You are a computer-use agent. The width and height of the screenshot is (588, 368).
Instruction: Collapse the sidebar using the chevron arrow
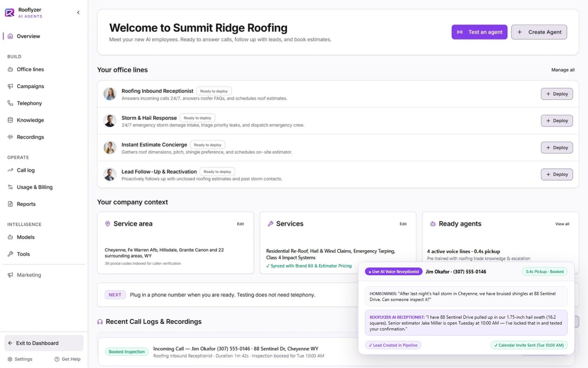click(78, 13)
